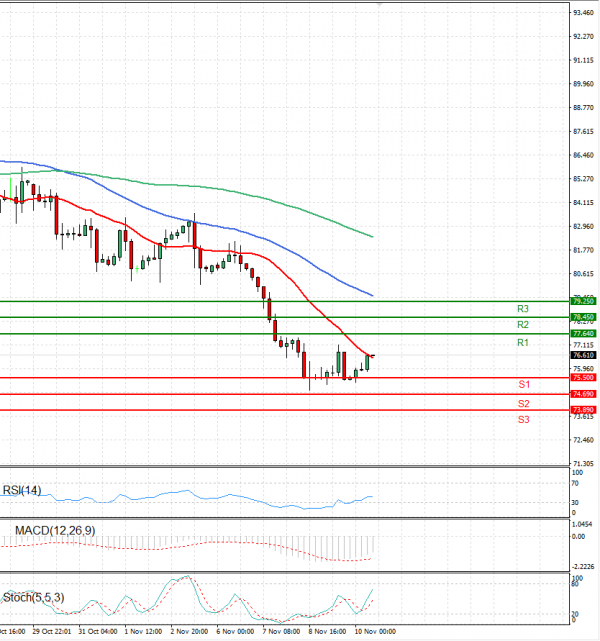Click the R1 resistance label
This screenshot has height=641, width=600.
click(x=523, y=343)
